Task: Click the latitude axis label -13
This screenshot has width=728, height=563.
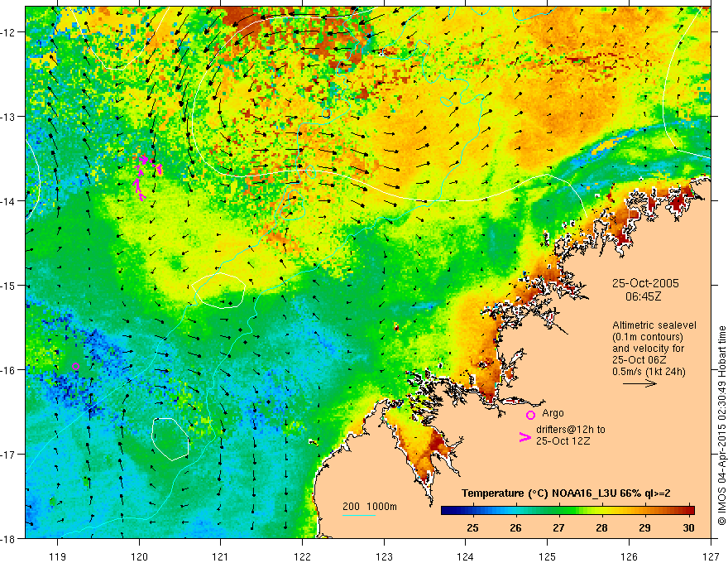Action: coord(8,117)
